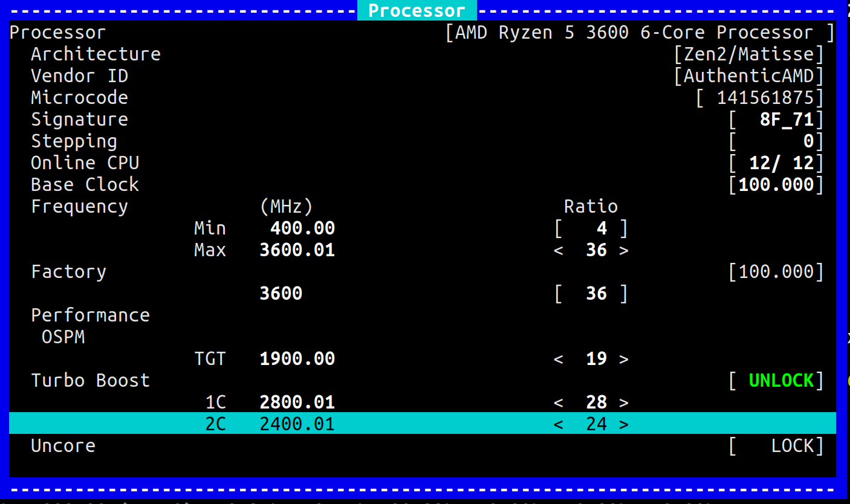Select the highlighted 2C 2400.01 row

(423, 424)
